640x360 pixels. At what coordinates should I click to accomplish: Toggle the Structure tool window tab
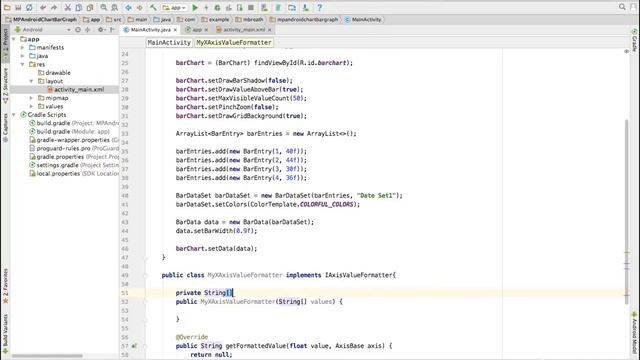click(x=5, y=85)
